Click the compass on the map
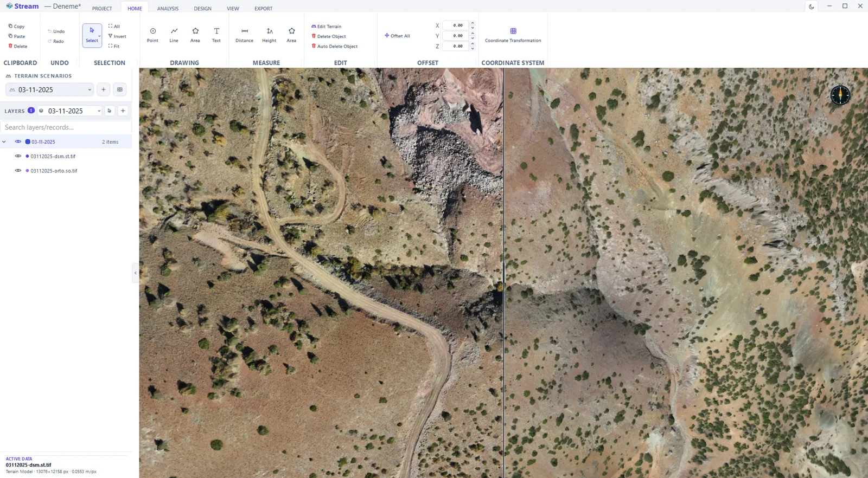 click(x=840, y=95)
